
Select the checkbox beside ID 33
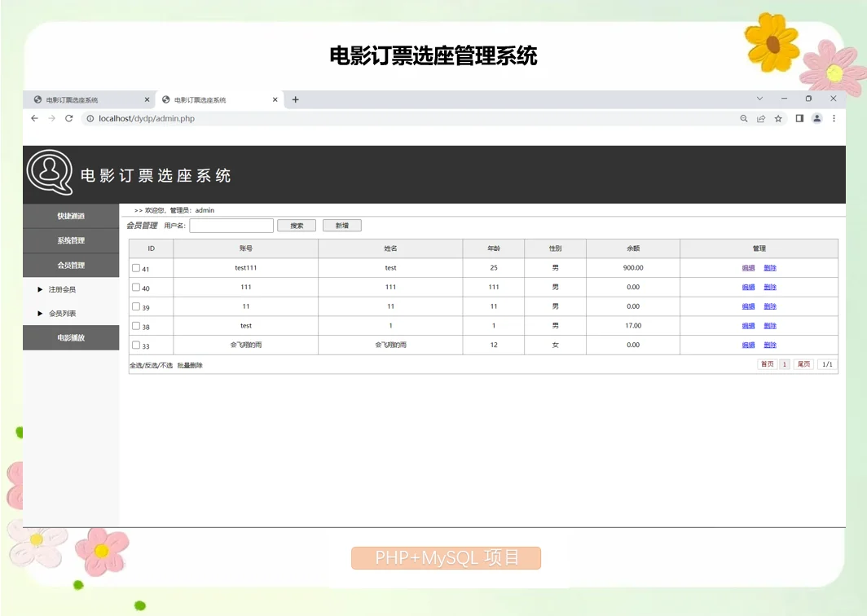[135, 345]
